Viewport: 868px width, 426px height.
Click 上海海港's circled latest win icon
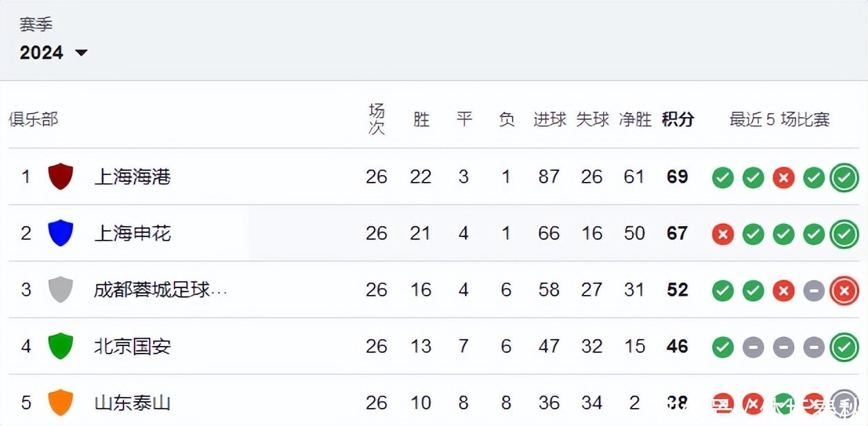point(844,177)
